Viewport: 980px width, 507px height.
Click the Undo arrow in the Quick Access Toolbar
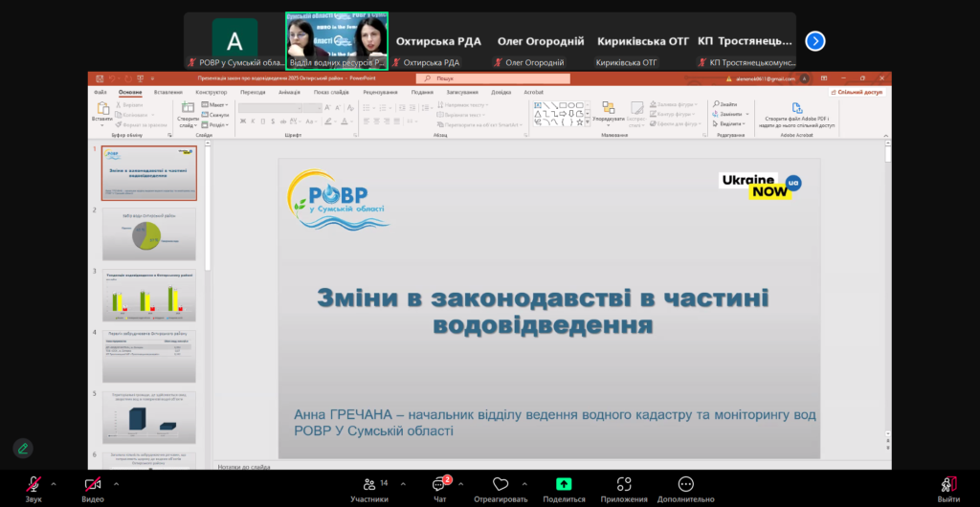coord(111,78)
